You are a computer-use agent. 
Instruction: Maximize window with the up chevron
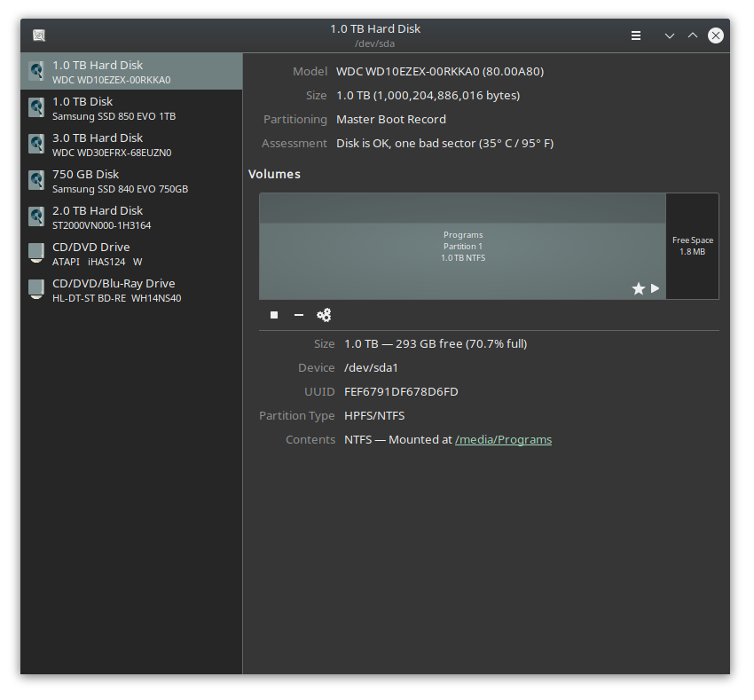click(693, 35)
